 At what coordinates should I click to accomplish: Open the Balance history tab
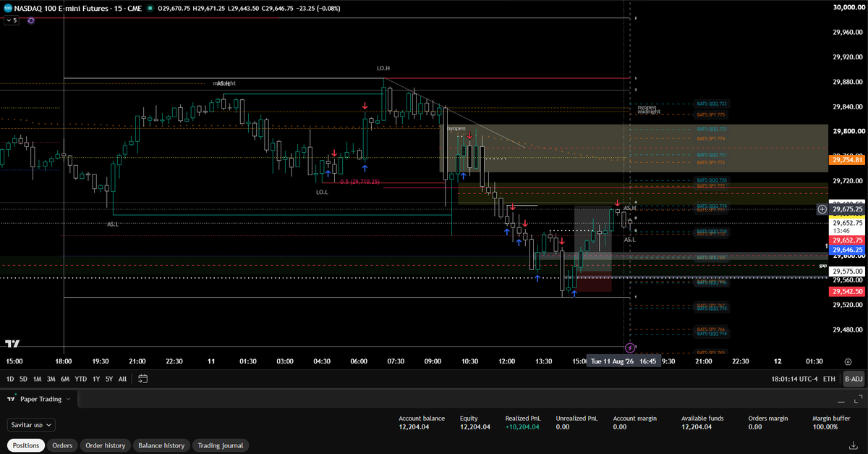pos(161,445)
